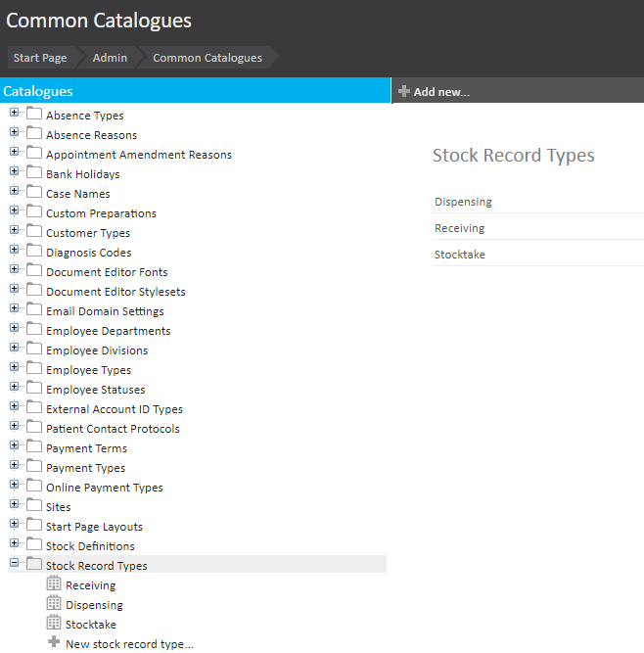
Task: Click the plus icon on Add new bar
Action: (x=403, y=91)
